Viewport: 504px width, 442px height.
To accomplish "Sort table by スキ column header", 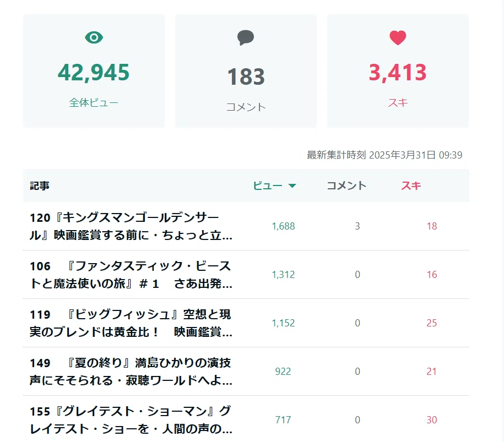I will [x=411, y=185].
